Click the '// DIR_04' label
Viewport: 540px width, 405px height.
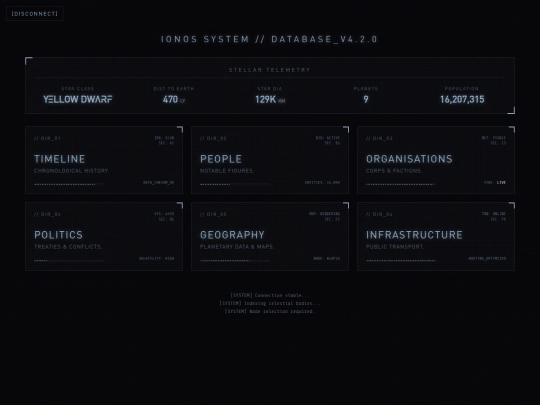[47, 215]
